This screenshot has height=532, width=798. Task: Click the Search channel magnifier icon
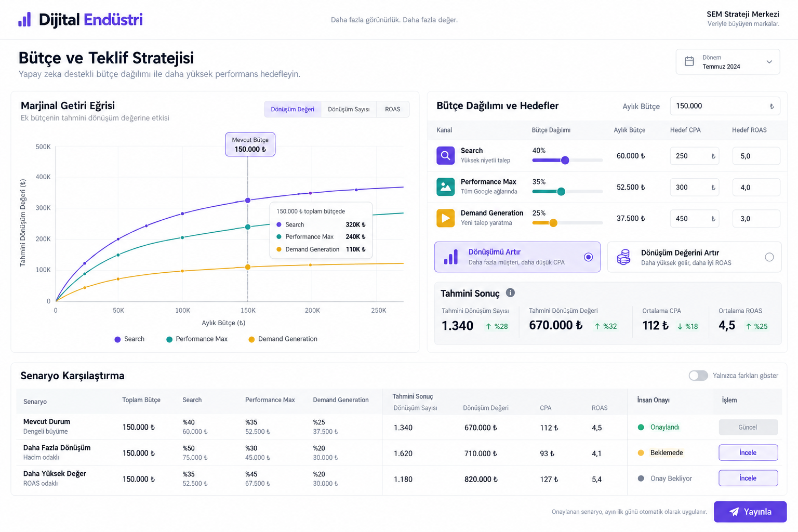click(445, 155)
